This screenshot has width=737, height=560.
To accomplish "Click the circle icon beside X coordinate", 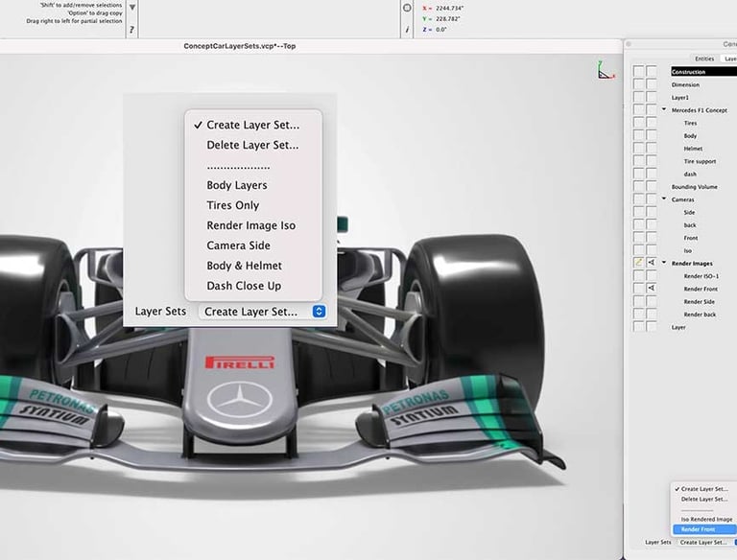I will [407, 8].
